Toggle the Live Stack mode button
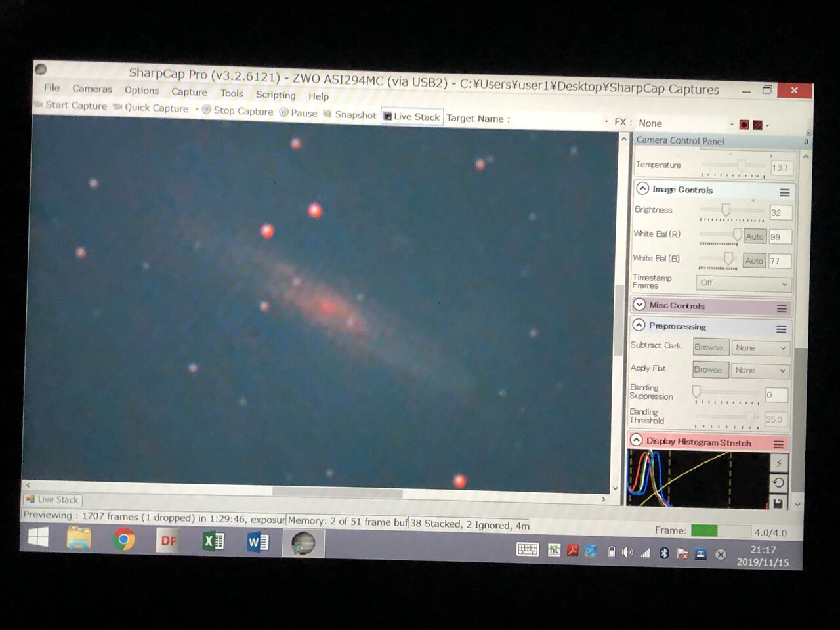The height and width of the screenshot is (630, 840). point(411,117)
